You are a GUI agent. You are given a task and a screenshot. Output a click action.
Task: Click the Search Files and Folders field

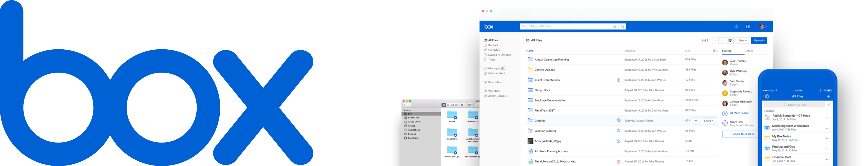pyautogui.click(x=566, y=27)
